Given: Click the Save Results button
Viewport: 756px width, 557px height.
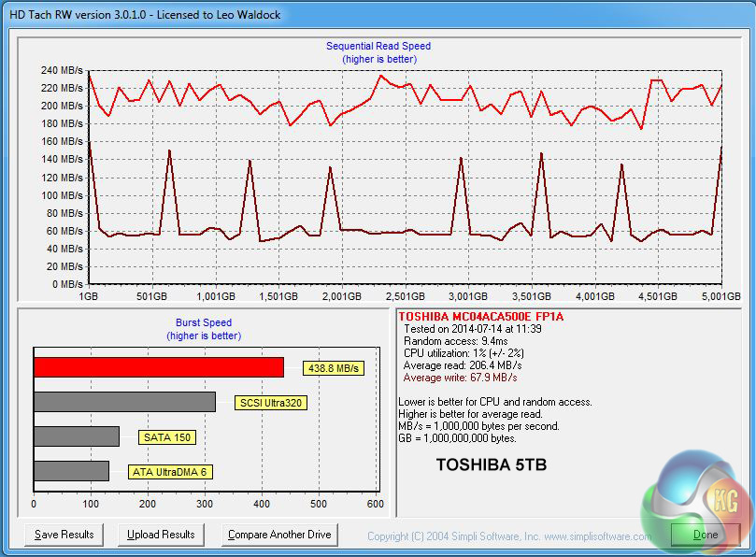Looking at the screenshot, I should point(64,535).
